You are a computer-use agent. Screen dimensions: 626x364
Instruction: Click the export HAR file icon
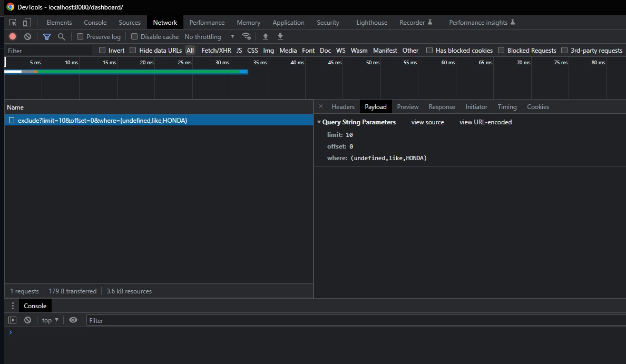[x=280, y=36]
